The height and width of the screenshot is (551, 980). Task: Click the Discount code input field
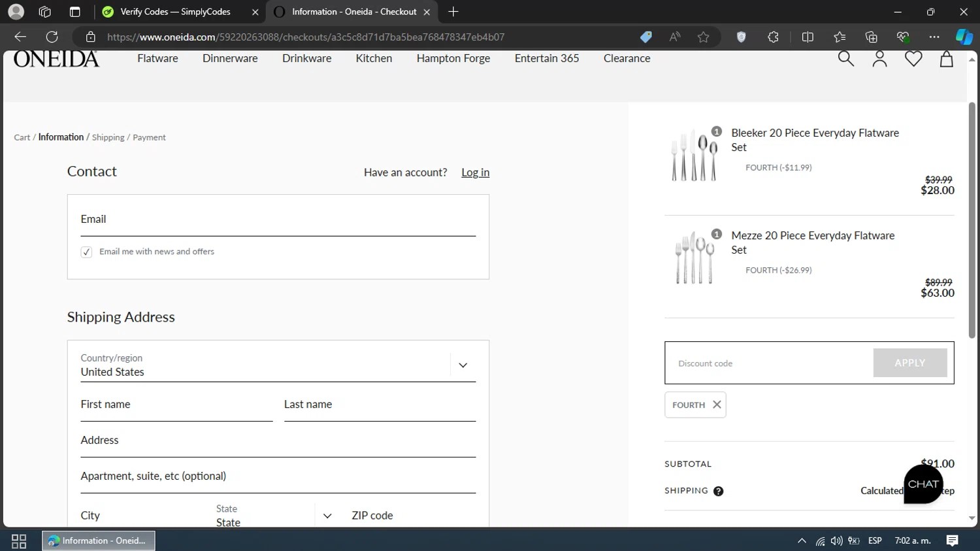click(769, 363)
